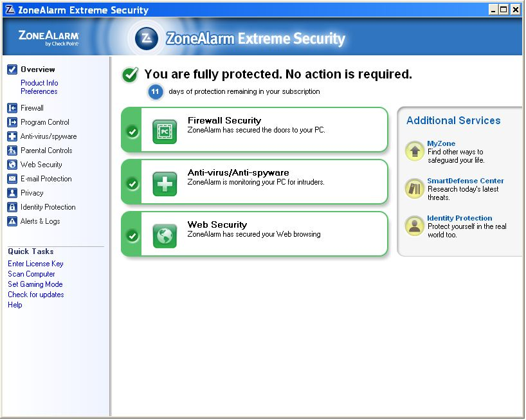Click the Additional Services heading

453,120
